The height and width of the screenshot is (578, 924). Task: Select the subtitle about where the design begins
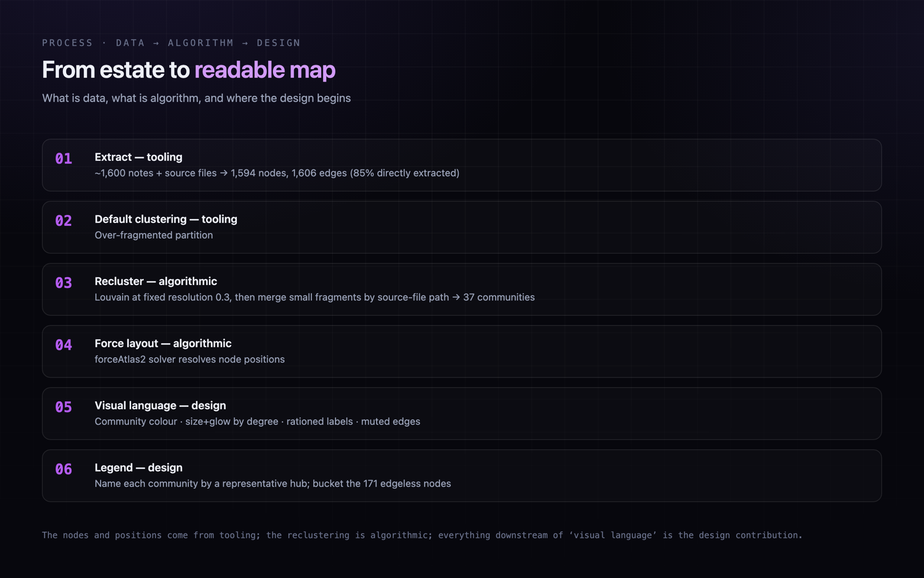pyautogui.click(x=196, y=98)
